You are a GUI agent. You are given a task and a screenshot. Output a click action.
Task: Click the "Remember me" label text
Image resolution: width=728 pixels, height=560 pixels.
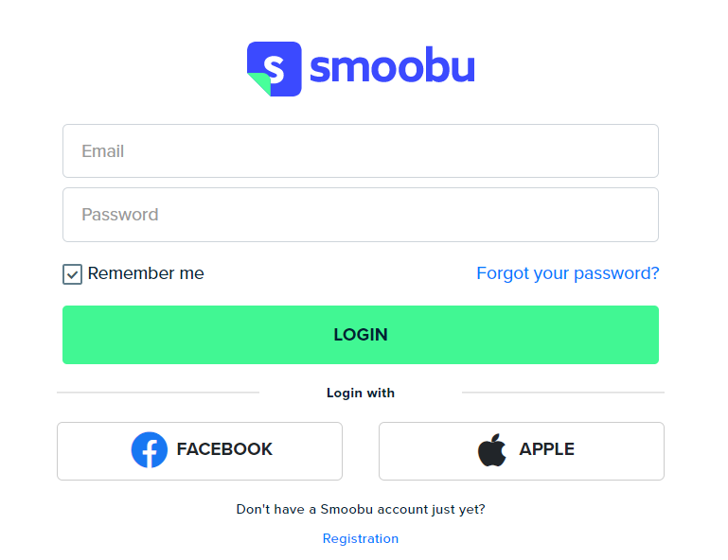click(x=146, y=273)
